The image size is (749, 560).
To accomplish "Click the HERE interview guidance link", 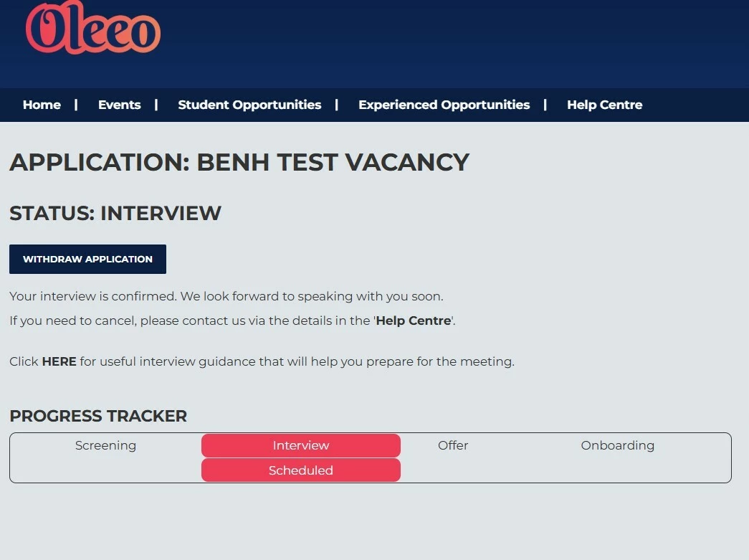I will coord(59,361).
